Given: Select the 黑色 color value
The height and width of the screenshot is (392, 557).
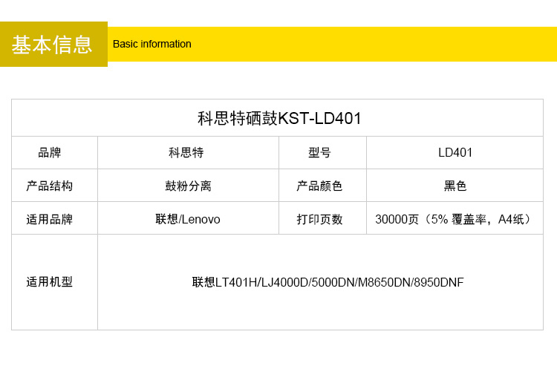Looking at the screenshot, I should point(455,186).
